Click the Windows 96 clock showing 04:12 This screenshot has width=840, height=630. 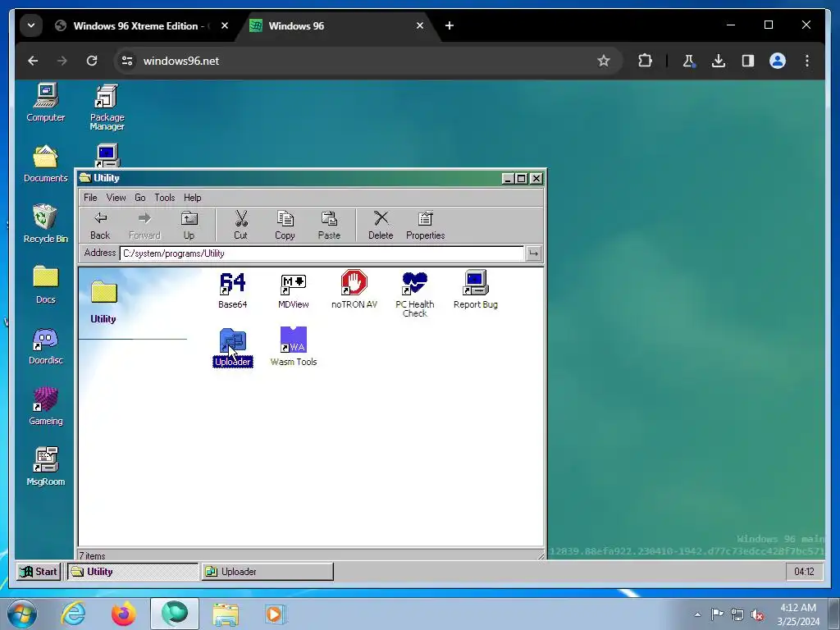(804, 572)
